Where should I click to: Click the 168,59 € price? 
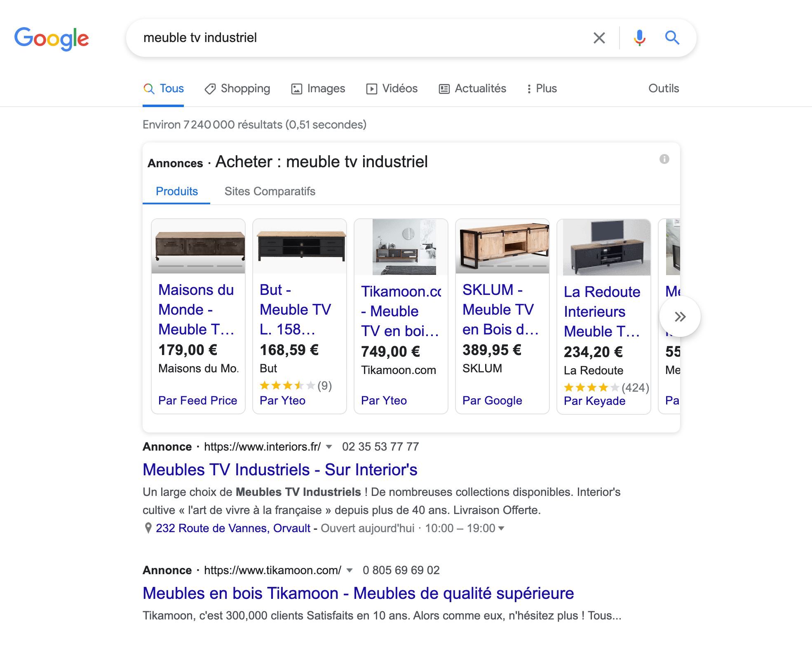click(x=289, y=350)
